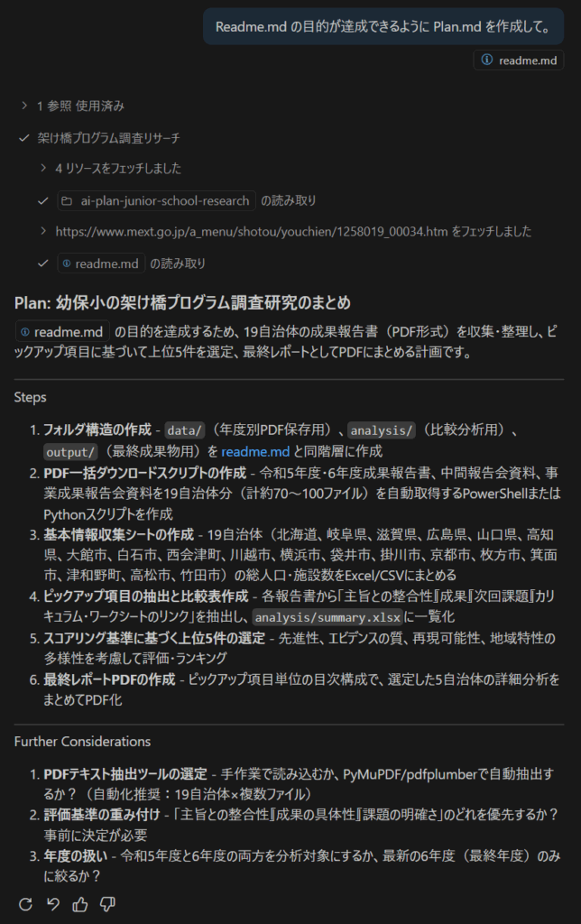Click the thumbs down icon
581x924 pixels.
click(108, 904)
